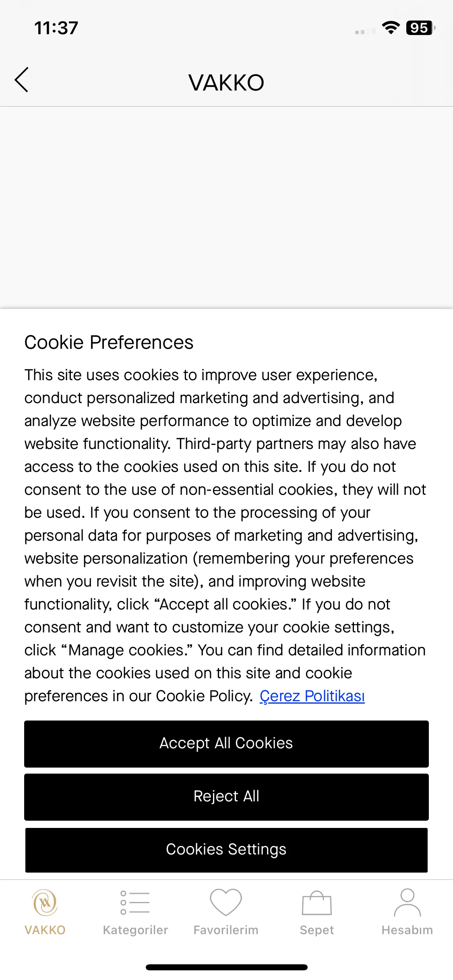This screenshot has width=453, height=980.
Task: Tap the Cookie Preferences heading
Action: [109, 342]
